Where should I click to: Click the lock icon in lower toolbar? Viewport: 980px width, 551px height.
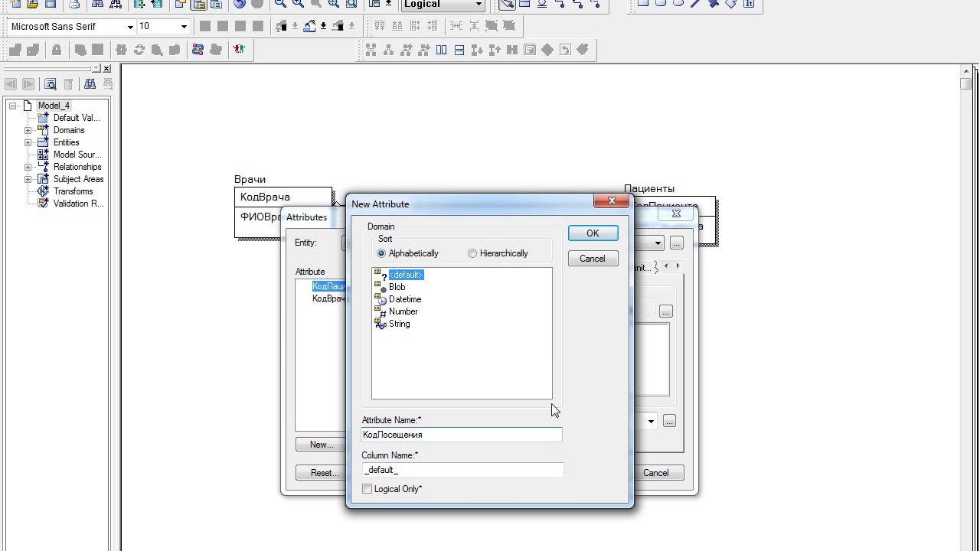click(x=56, y=50)
